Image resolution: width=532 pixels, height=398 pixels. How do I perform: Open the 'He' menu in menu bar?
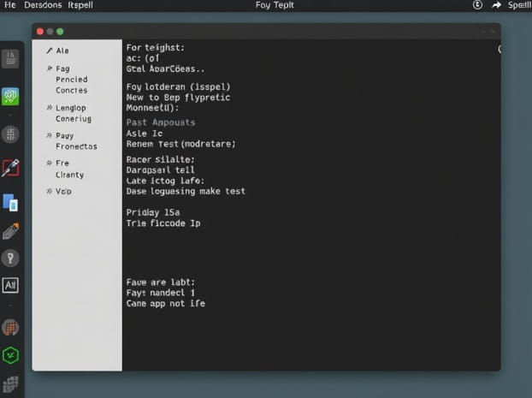tap(10, 5)
